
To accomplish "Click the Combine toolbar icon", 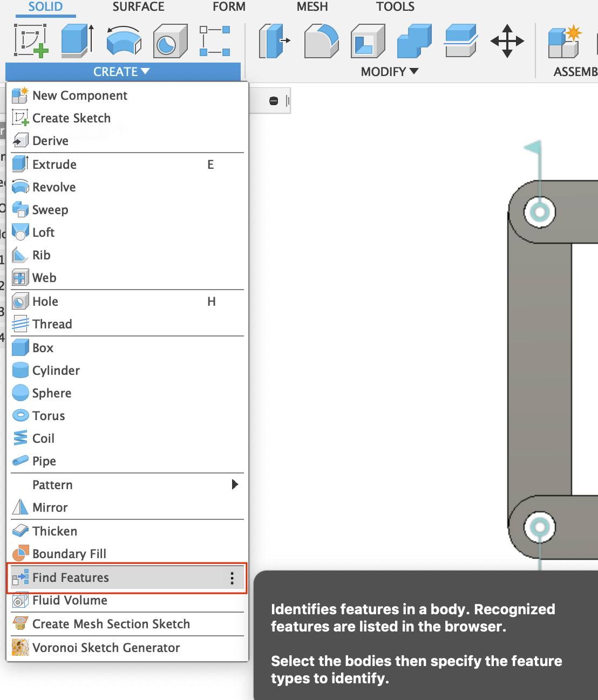I will click(414, 40).
